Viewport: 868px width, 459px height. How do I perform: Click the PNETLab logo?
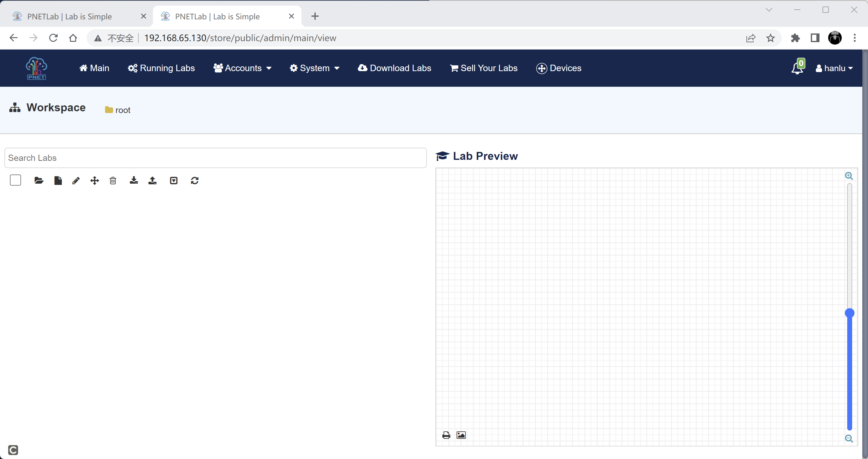coord(36,68)
